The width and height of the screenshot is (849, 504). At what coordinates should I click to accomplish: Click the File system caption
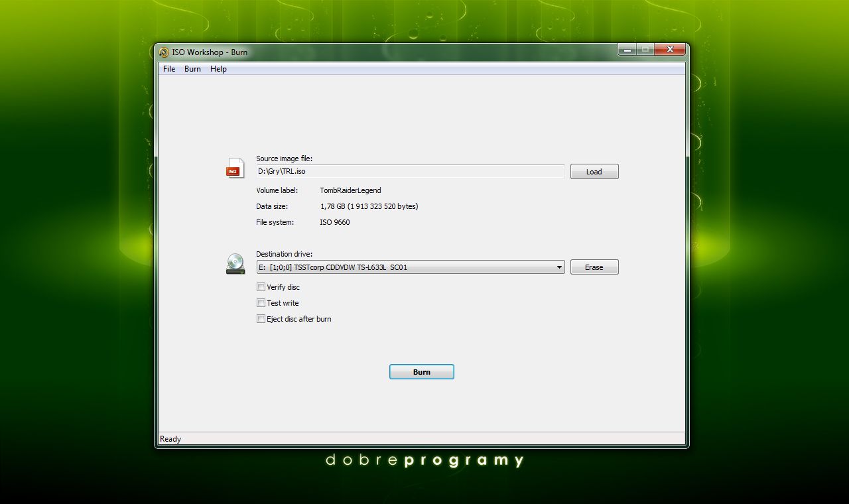(x=275, y=222)
